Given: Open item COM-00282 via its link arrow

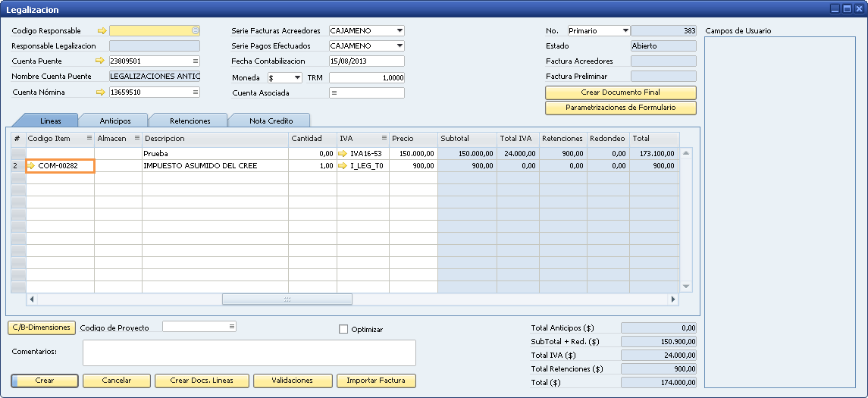Looking at the screenshot, I should click(31, 166).
